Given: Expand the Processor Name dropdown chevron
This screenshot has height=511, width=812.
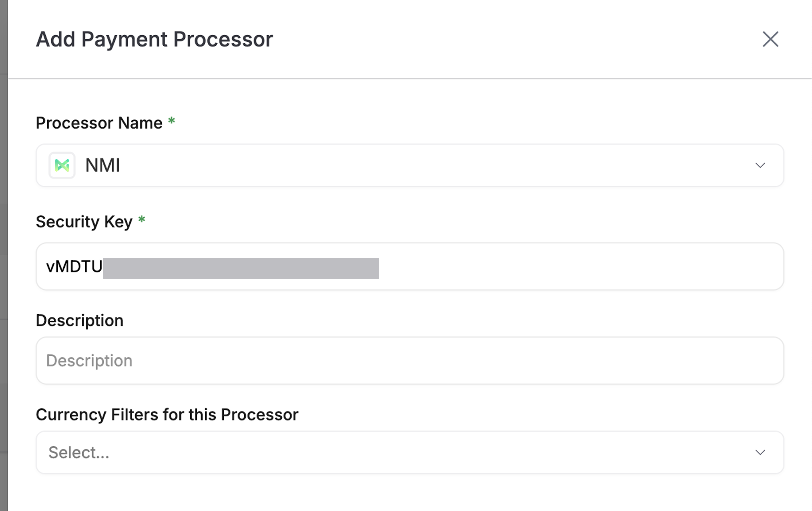Looking at the screenshot, I should (760, 165).
